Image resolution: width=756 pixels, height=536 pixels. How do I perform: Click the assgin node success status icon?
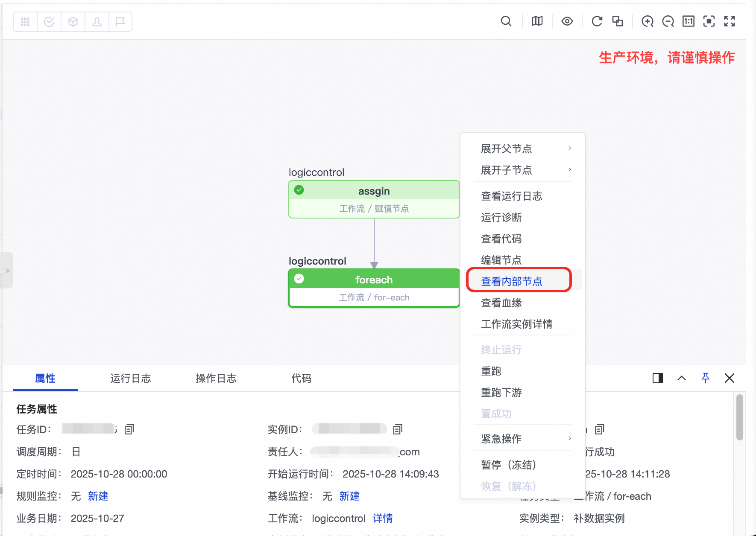(x=299, y=190)
